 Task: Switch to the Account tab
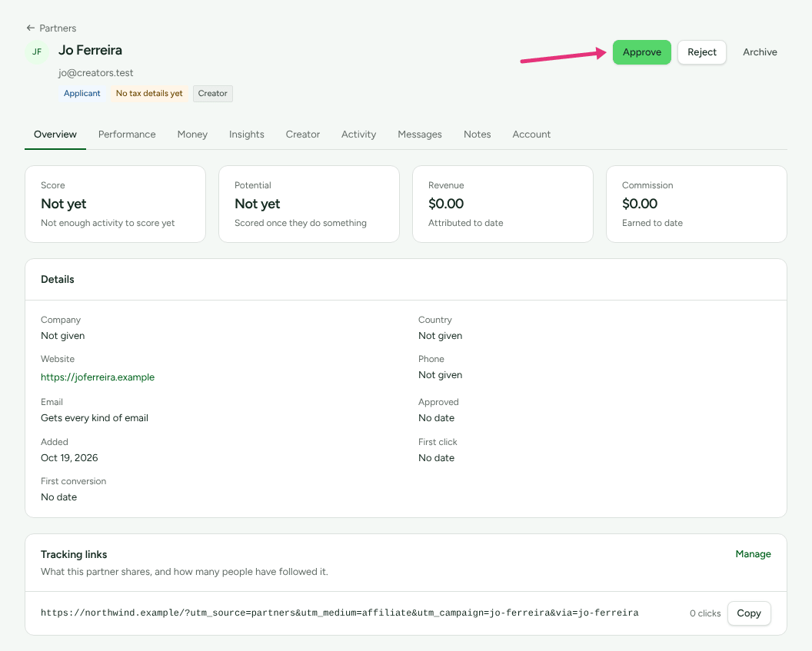[x=531, y=135]
